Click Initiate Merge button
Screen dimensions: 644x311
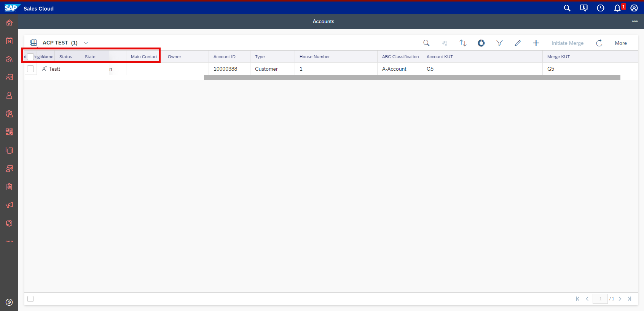pos(567,43)
